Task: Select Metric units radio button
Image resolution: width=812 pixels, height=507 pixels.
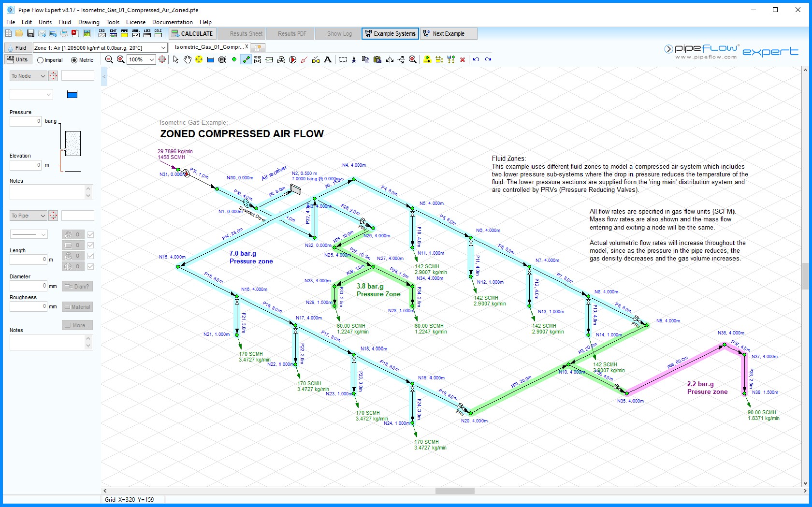Action: point(74,60)
